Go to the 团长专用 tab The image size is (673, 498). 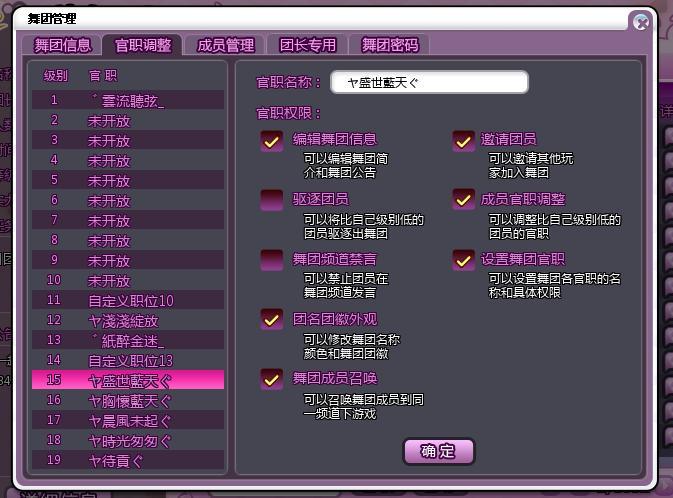click(307, 45)
